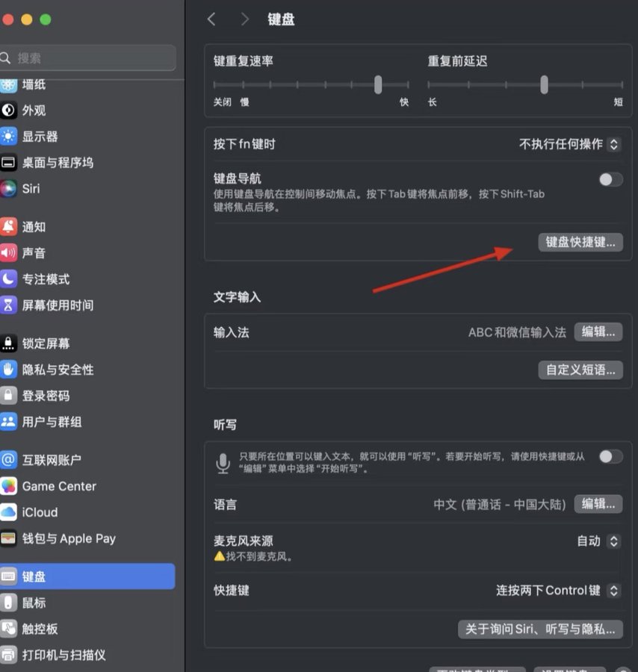
Task: Open the 快捷键 Control 键 dropdown
Action: [558, 591]
